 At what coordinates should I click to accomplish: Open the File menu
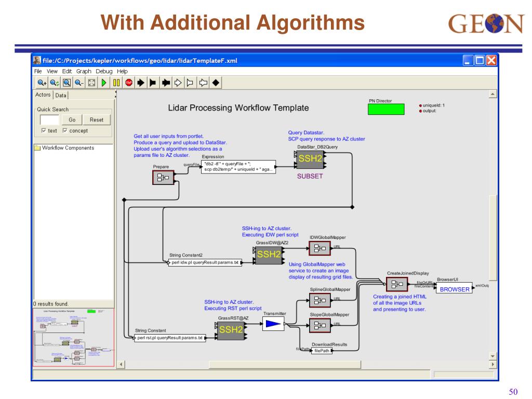38,71
